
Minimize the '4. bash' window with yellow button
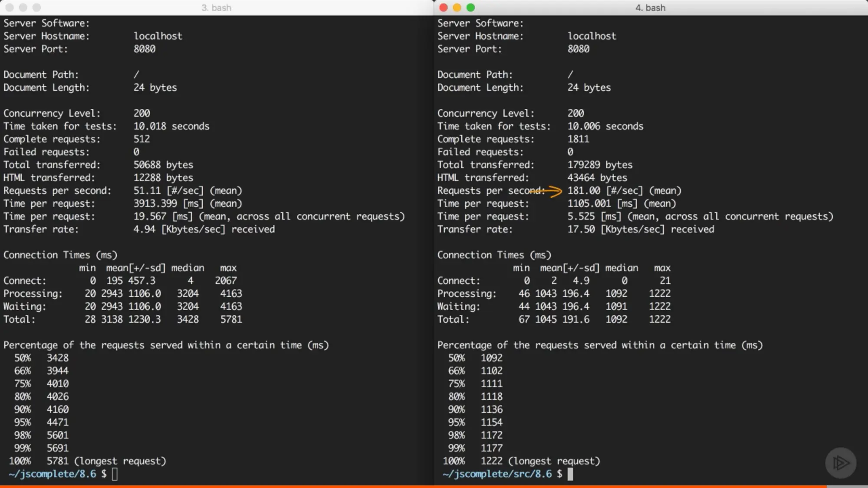(457, 7)
